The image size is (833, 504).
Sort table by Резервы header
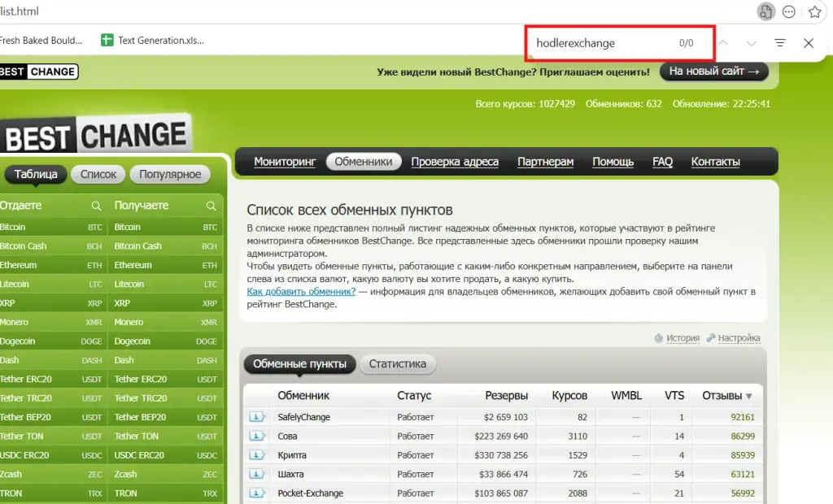(506, 396)
